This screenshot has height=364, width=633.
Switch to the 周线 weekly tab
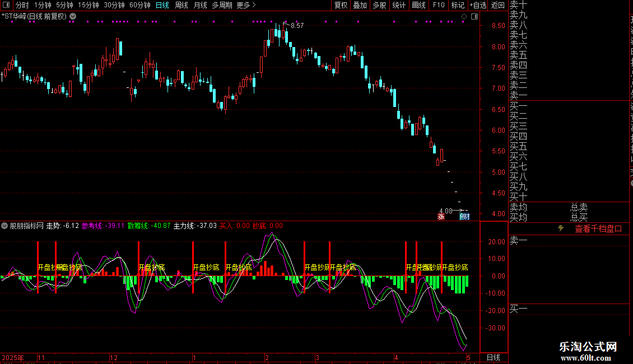click(181, 5)
